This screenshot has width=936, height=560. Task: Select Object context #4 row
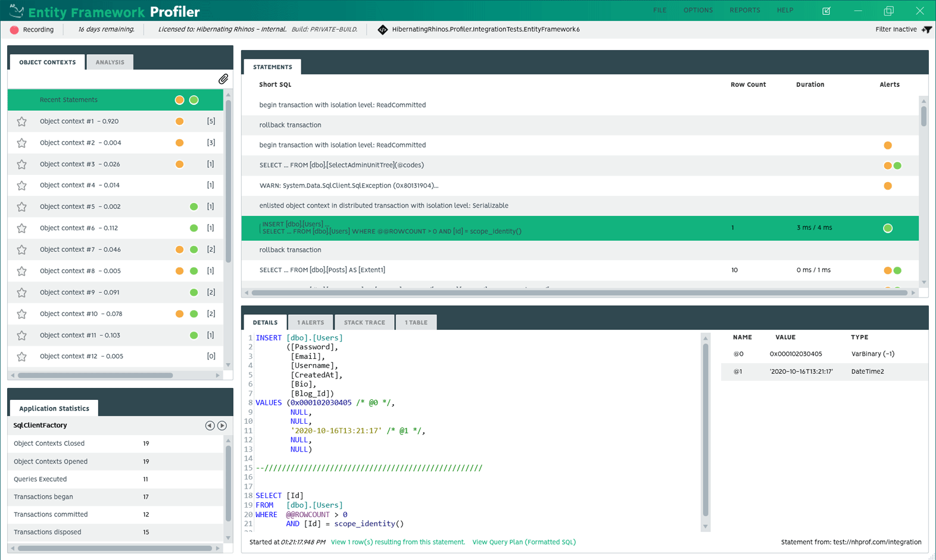pyautogui.click(x=116, y=186)
